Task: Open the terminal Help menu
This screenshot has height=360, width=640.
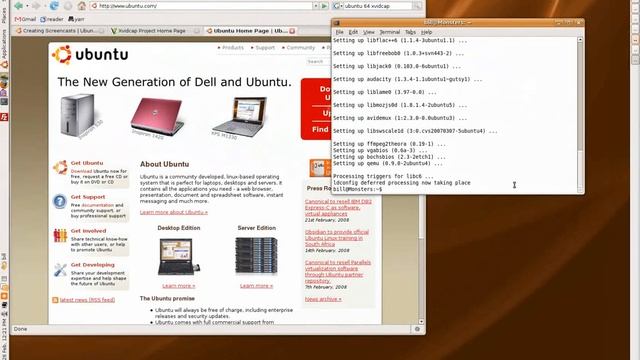Action: pyautogui.click(x=427, y=32)
